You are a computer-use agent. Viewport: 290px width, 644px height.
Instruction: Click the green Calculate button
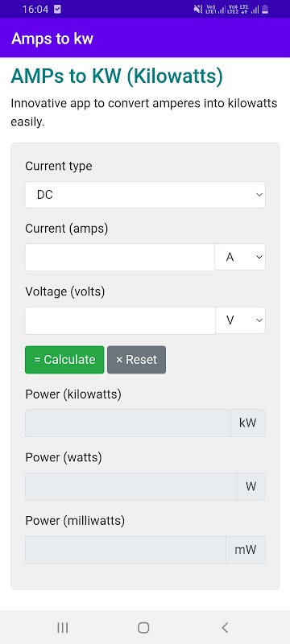[64, 360]
